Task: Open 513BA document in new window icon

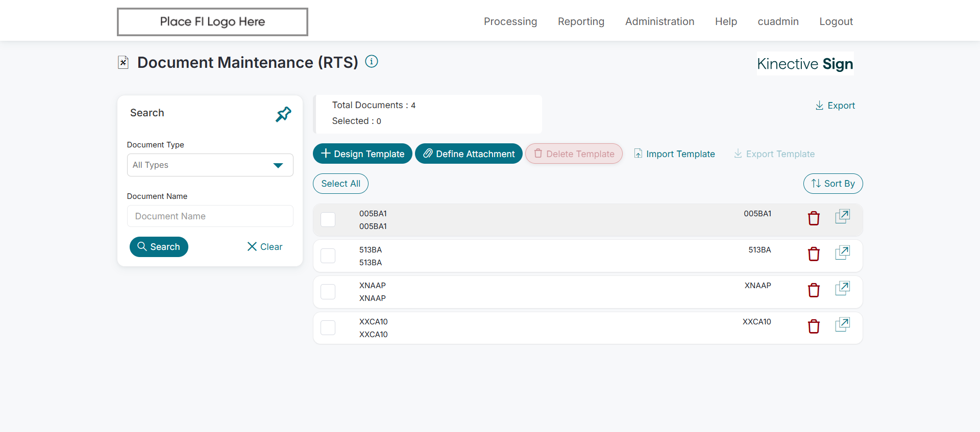Action: pos(842,252)
